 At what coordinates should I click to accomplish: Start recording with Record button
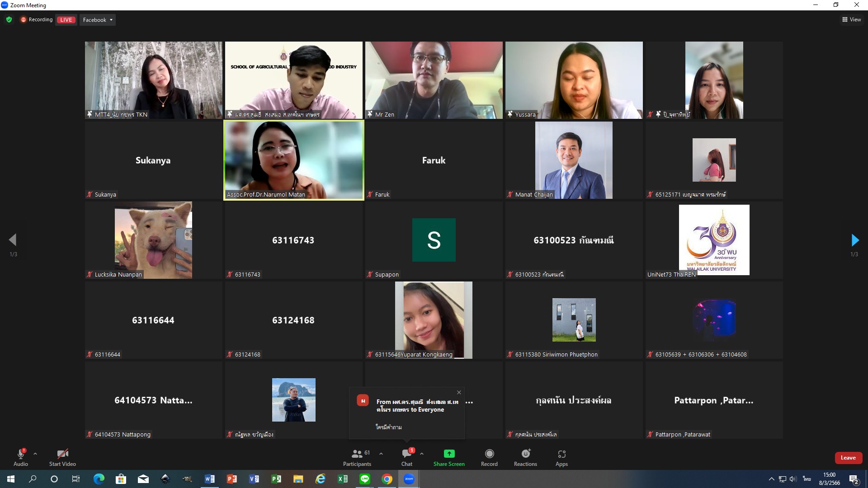tap(489, 457)
